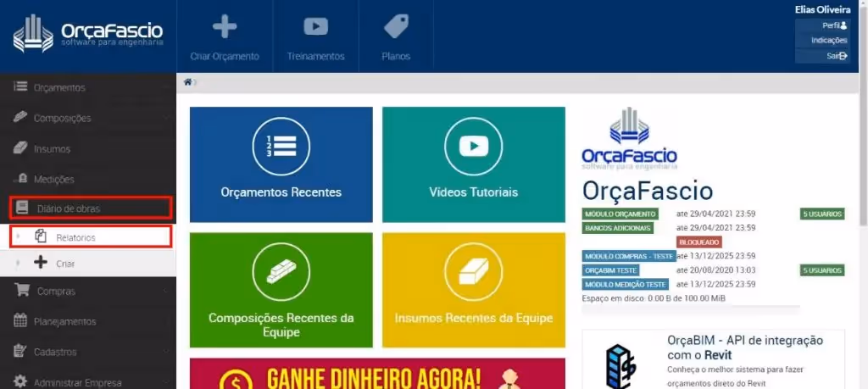Click the numbered list icon in Orçamentos Recentes
Viewport: 868px width, 389px height.
tap(281, 146)
